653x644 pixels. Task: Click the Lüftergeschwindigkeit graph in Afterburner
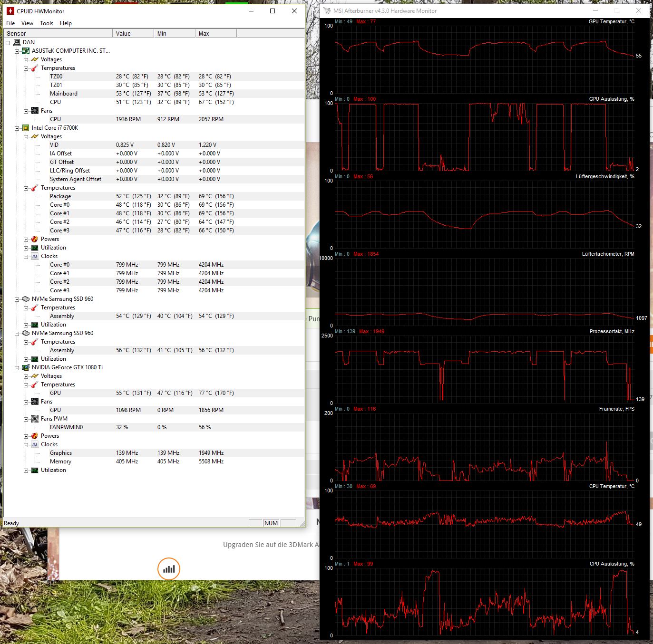pyautogui.click(x=485, y=214)
